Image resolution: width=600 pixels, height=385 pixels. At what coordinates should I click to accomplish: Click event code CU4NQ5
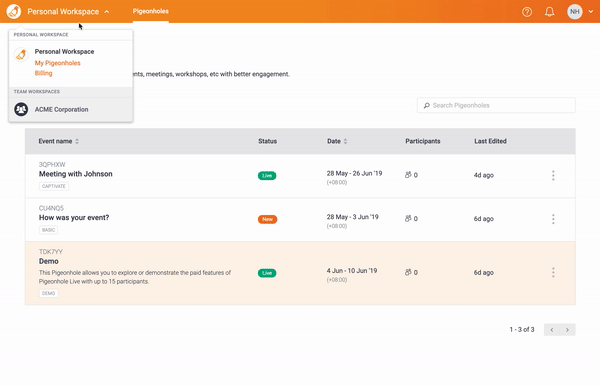51,208
